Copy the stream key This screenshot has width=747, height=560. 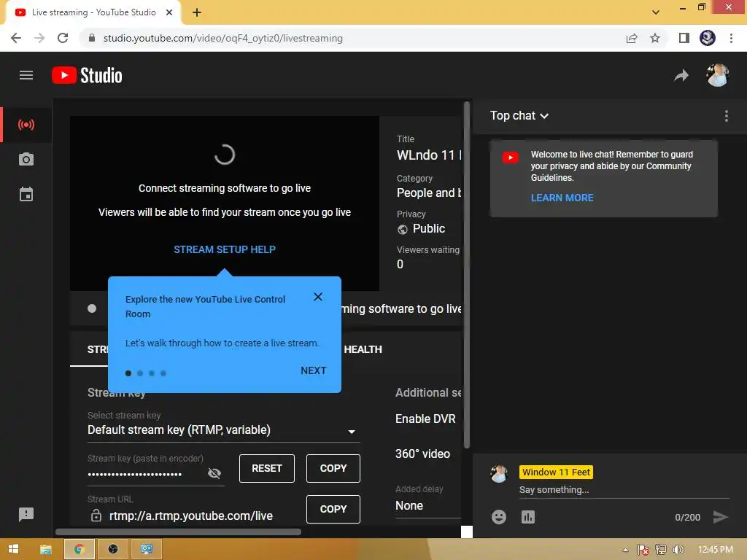click(333, 468)
